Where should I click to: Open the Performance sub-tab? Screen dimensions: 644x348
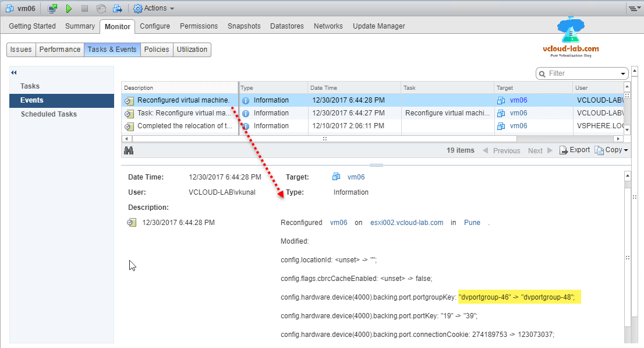pyautogui.click(x=59, y=50)
